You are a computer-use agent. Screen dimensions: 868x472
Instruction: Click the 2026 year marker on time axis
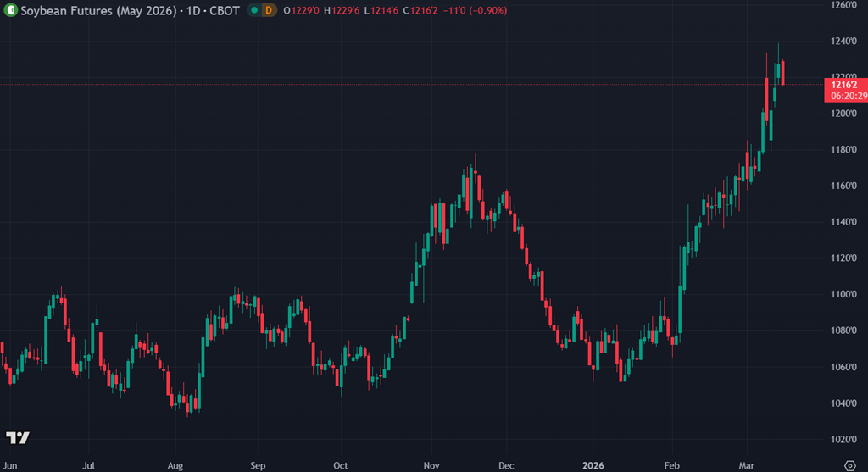(x=592, y=465)
